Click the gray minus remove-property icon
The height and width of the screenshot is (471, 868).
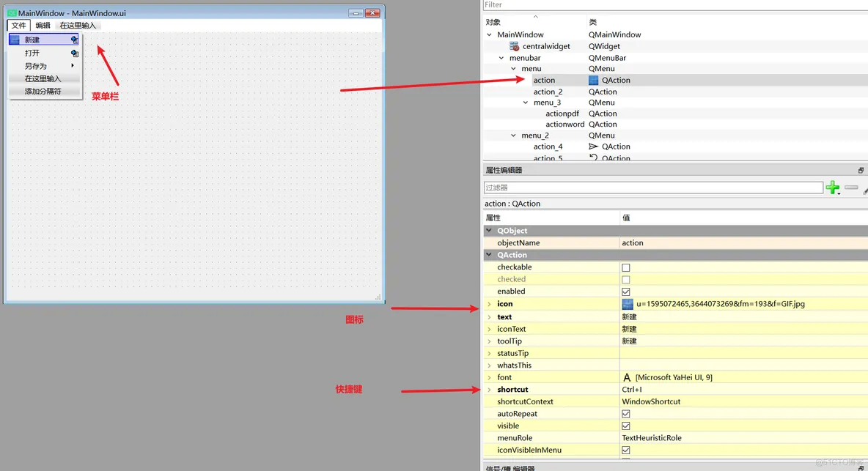850,188
